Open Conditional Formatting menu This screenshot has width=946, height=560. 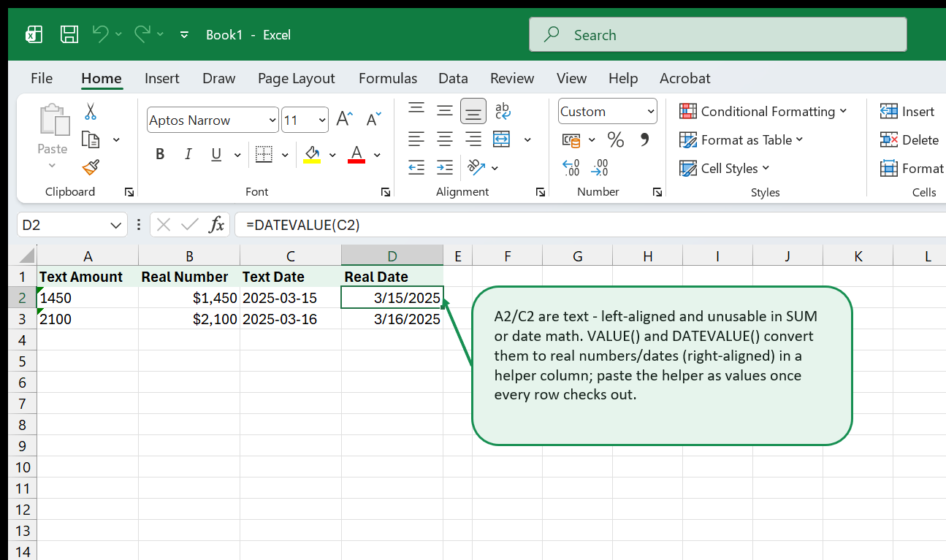click(763, 111)
